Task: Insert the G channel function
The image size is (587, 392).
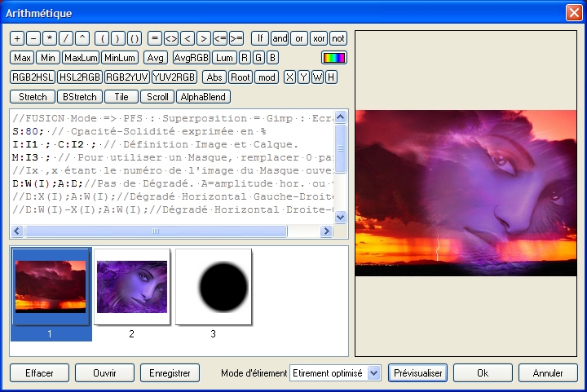Action: pyautogui.click(x=258, y=58)
